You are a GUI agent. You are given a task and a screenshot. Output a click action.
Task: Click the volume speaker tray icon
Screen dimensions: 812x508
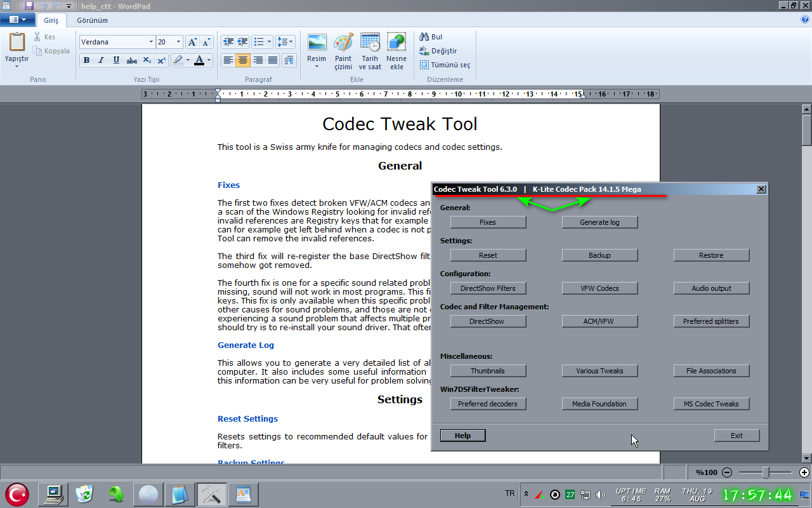pyautogui.click(x=600, y=494)
